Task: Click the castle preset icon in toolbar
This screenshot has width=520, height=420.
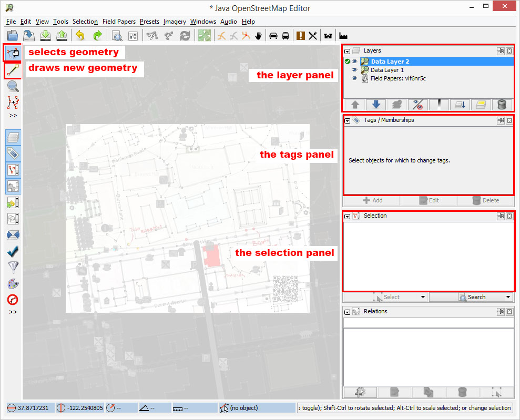Action: click(x=328, y=36)
